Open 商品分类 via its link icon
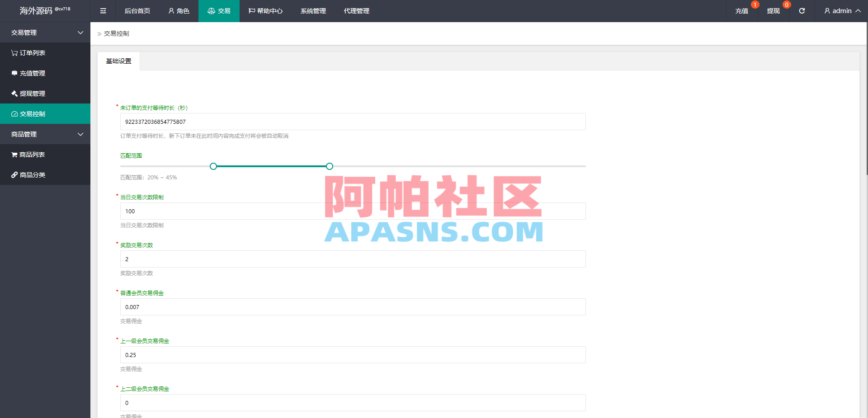The width and height of the screenshot is (868, 418). pos(14,174)
